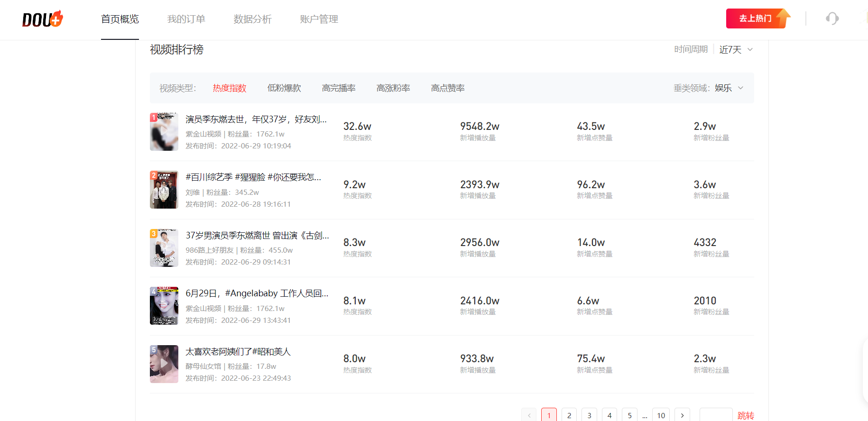Click the 视频排行榜 heading
The width and height of the screenshot is (868, 421).
pos(176,49)
